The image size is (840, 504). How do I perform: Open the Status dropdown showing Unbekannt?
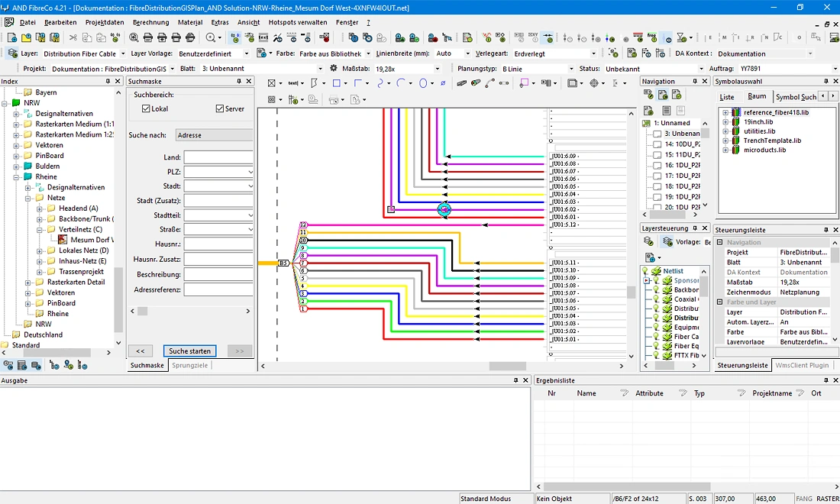tap(701, 69)
